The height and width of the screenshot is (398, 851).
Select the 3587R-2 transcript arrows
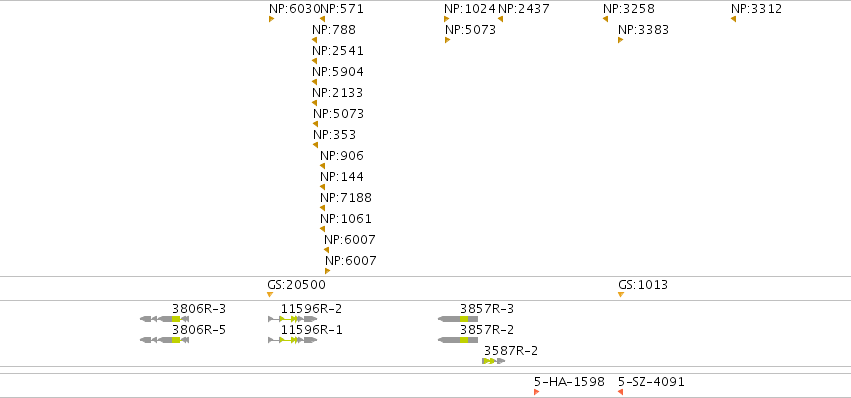[x=493, y=361]
